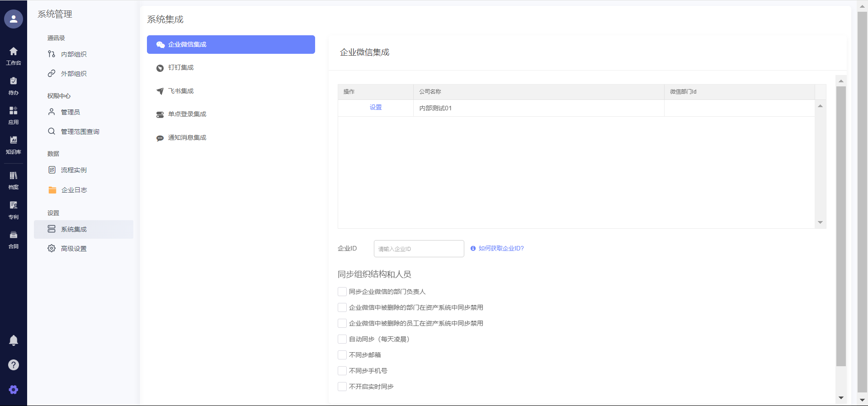Screen dimensions: 868x406
Task: Open the help question mark icon
Action: 14,365
